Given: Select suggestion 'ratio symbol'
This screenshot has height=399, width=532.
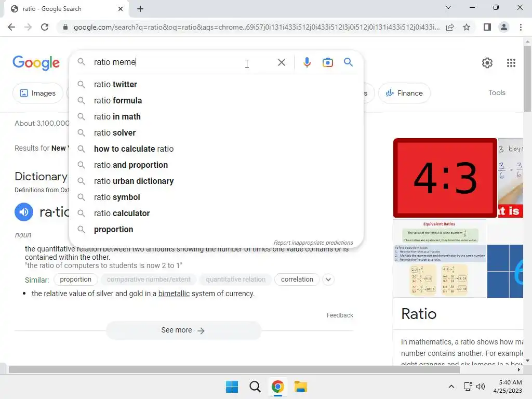Looking at the screenshot, I should [x=216, y=197].
